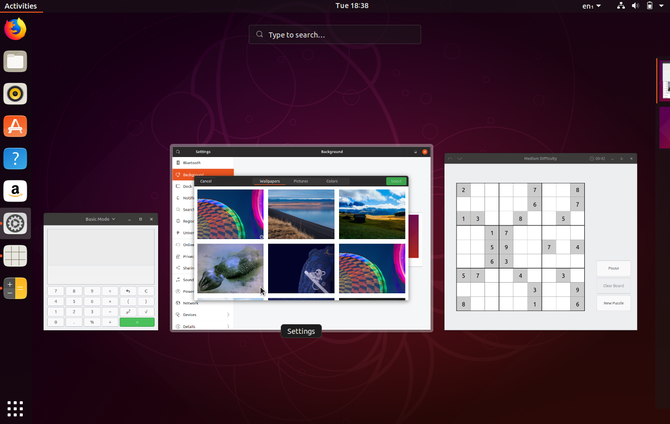Click the Settings window search icon

click(x=178, y=152)
